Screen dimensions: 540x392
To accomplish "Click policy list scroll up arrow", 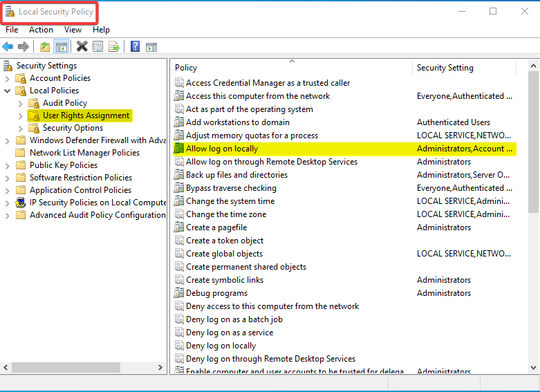I will 534,66.
